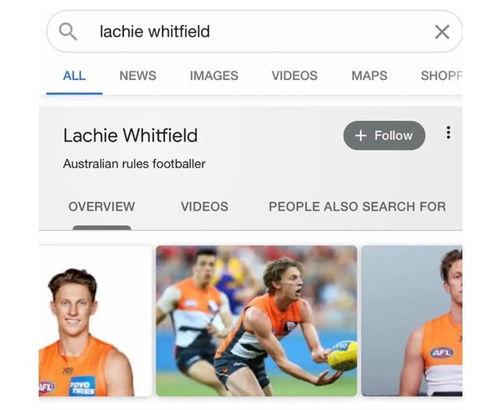This screenshot has height=410, width=500.
Task: Select the partially visible SHOPPING tab
Action: [441, 76]
